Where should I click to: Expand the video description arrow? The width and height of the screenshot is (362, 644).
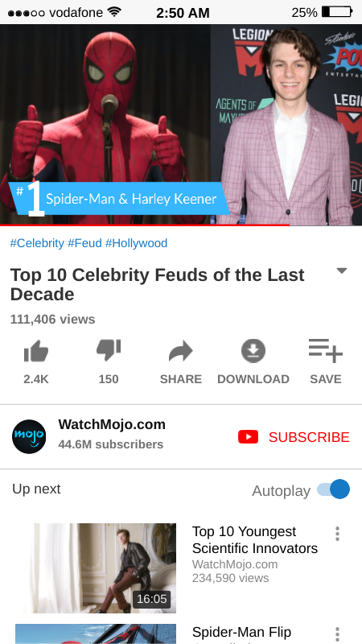341,270
